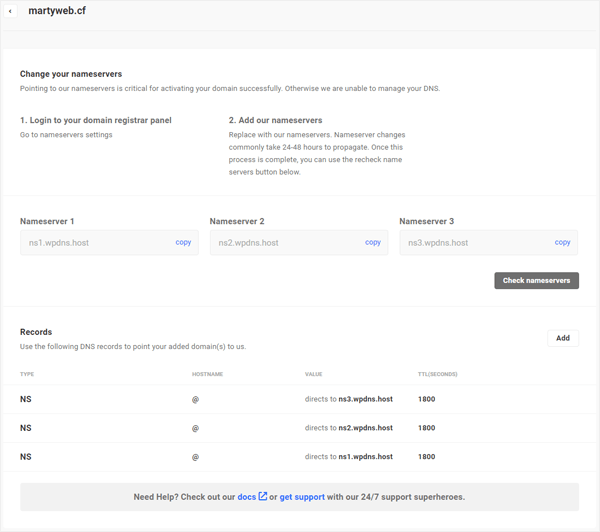Add a new DNS record

[x=563, y=338]
